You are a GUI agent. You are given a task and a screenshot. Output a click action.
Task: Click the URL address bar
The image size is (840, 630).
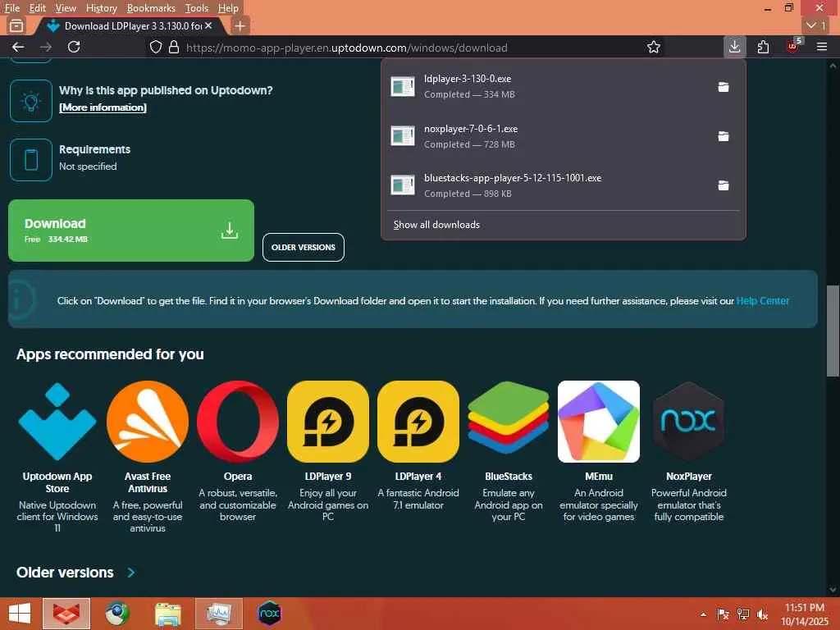[396, 47]
